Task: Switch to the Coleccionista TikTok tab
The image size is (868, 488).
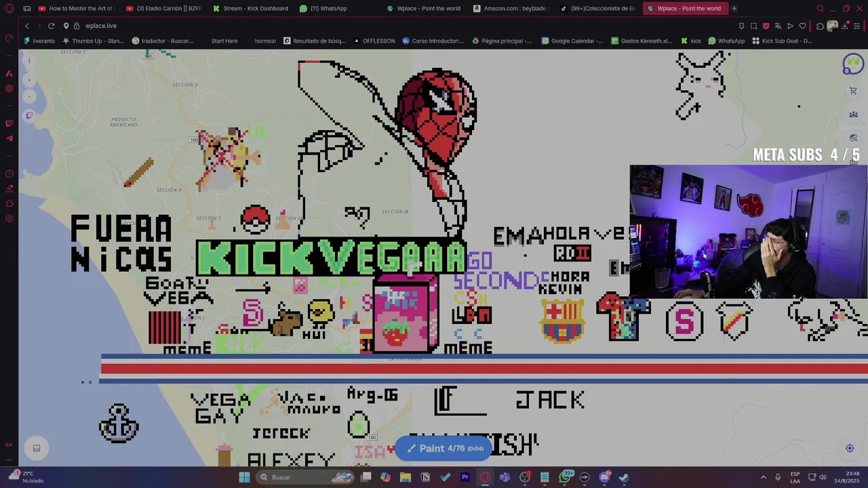Action: [597, 8]
